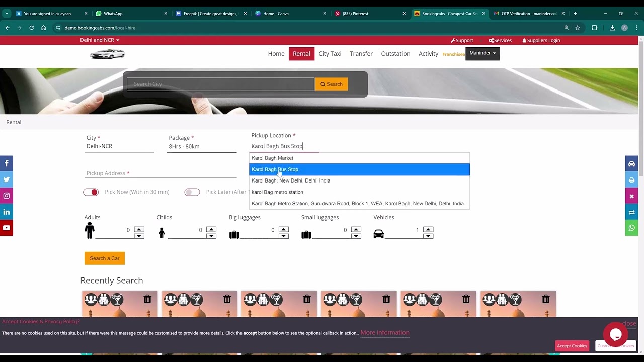Open the chat bubble widget
The image size is (644, 362).
click(x=615, y=334)
